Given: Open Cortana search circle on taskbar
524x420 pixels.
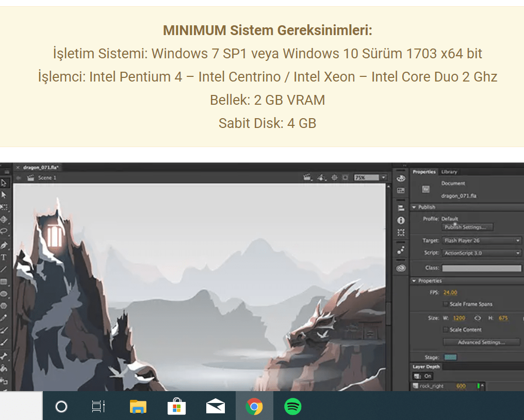Looking at the screenshot, I should point(61,407).
